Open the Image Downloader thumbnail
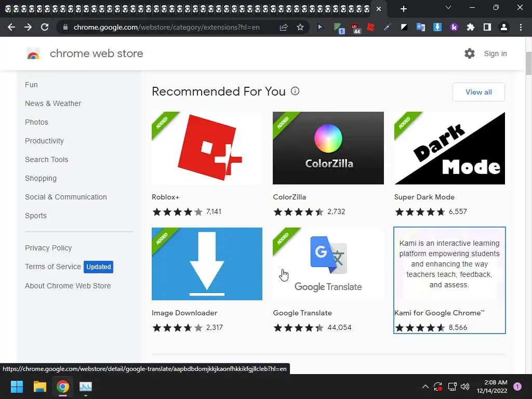 click(207, 263)
